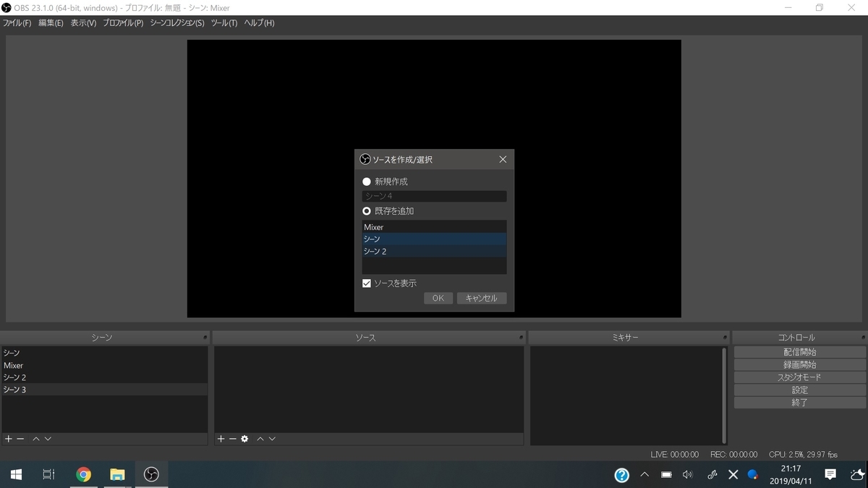Viewport: 868px width, 488px height.
Task: Select シーン 2 in the dialog's existing list
Action: (434, 251)
